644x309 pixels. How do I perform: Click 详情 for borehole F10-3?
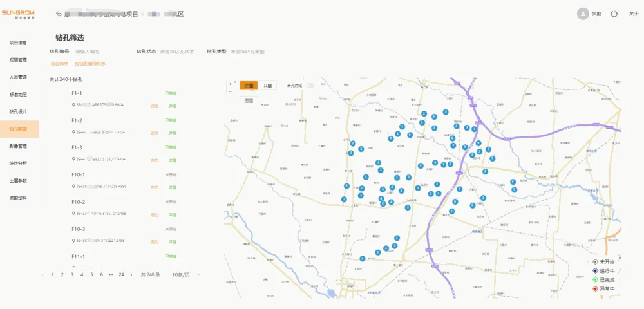coord(172,242)
